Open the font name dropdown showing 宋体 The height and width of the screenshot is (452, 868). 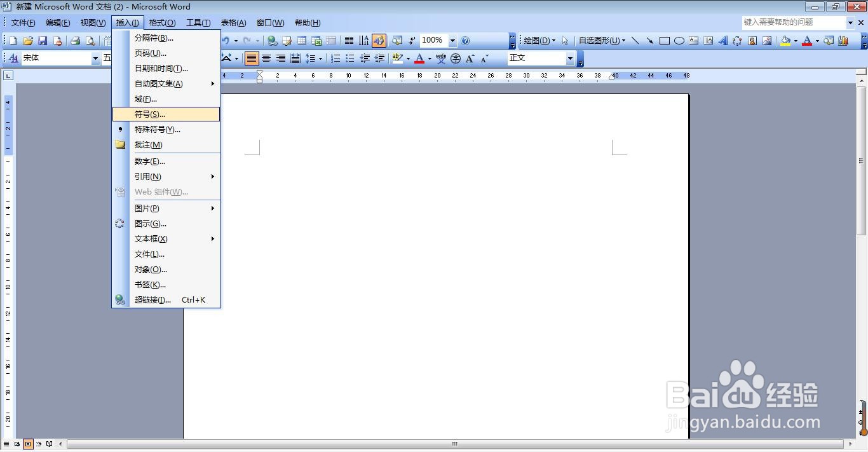tap(95, 58)
